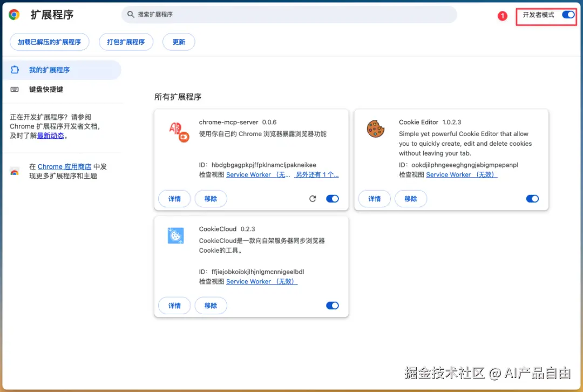Disable the Cookie Editor extension toggle
The height and width of the screenshot is (392, 583).
[x=532, y=199]
